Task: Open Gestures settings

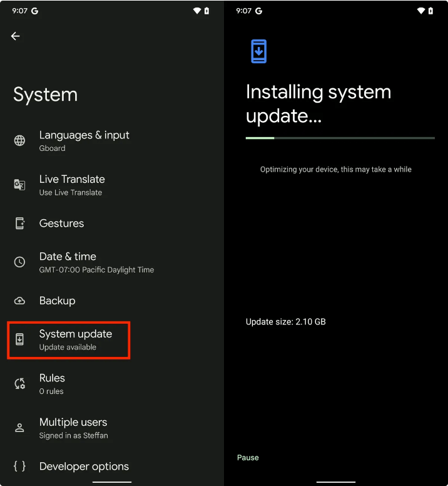Action: [112, 224]
